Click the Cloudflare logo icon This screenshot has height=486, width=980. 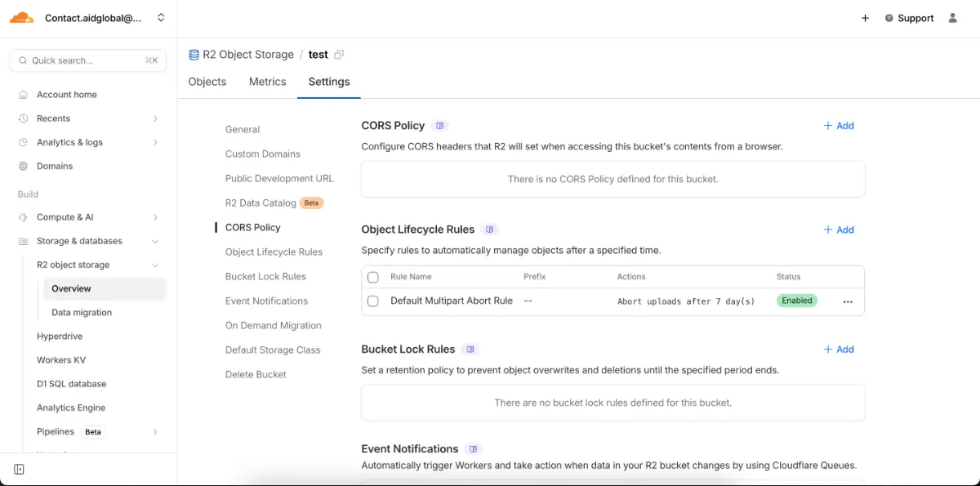(22, 17)
